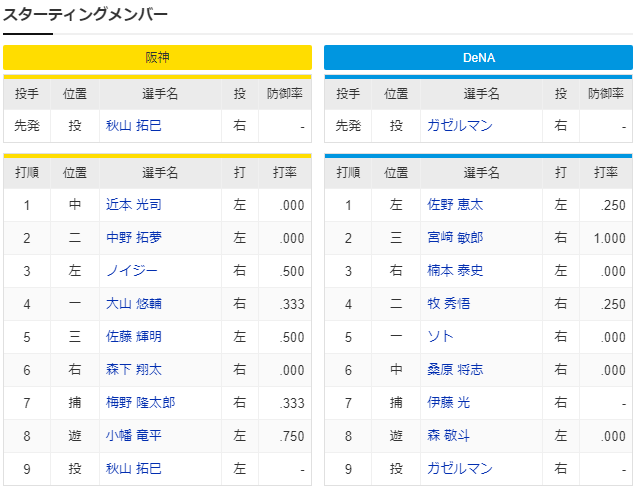638x486 pixels.
Task: Click .250 average in 佐野 恵太 row
Action: pos(613,205)
